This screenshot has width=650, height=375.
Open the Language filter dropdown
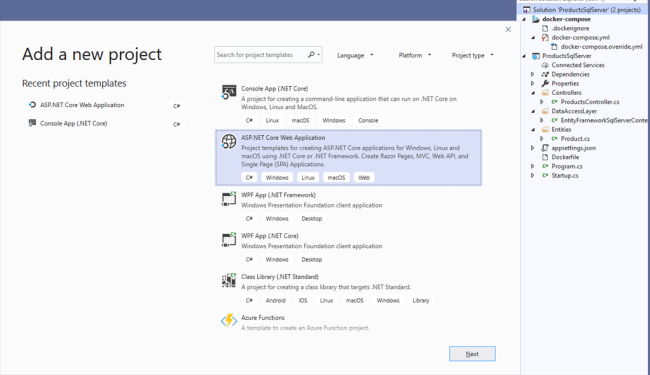pyautogui.click(x=355, y=55)
